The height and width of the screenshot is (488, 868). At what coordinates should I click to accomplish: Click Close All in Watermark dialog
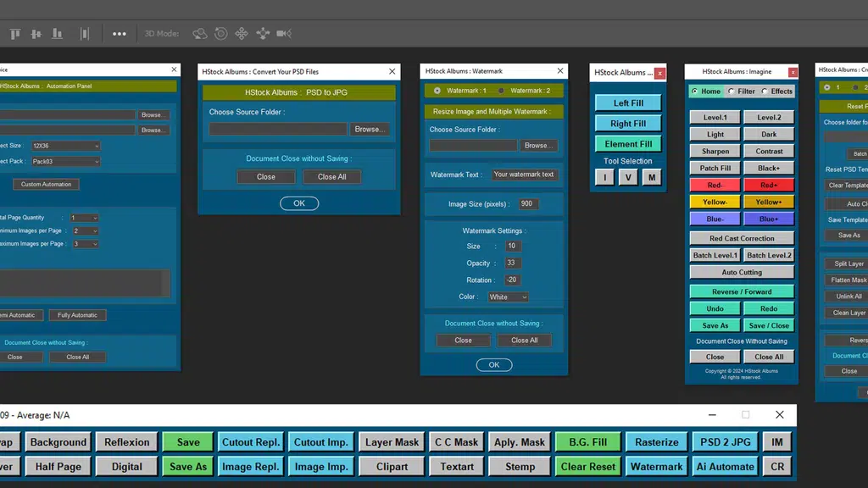[524, 341]
